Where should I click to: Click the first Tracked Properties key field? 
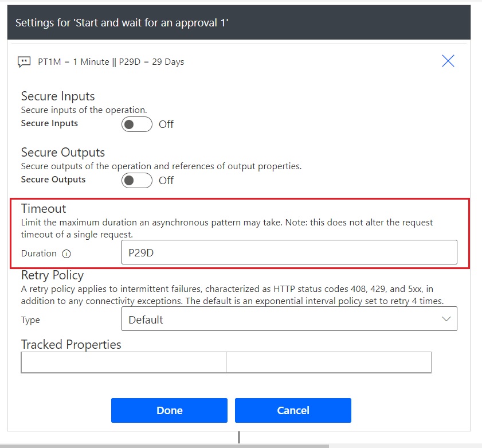click(123, 363)
